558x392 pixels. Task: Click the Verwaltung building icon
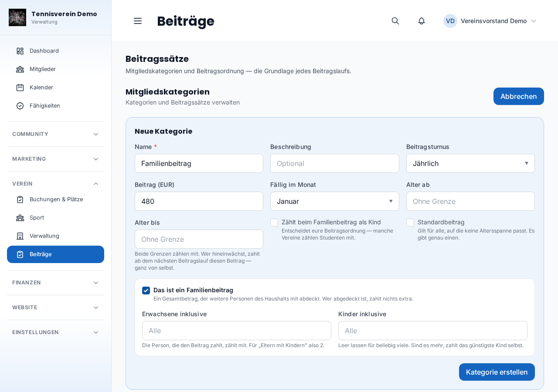click(x=20, y=236)
